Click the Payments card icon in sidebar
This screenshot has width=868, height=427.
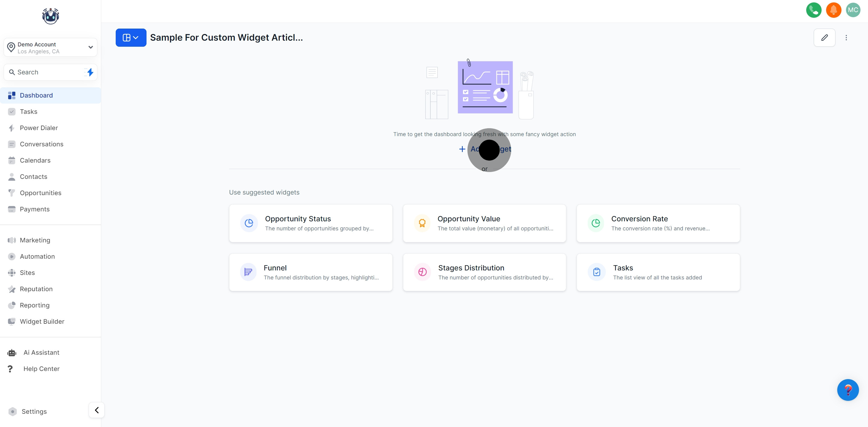coord(12,209)
